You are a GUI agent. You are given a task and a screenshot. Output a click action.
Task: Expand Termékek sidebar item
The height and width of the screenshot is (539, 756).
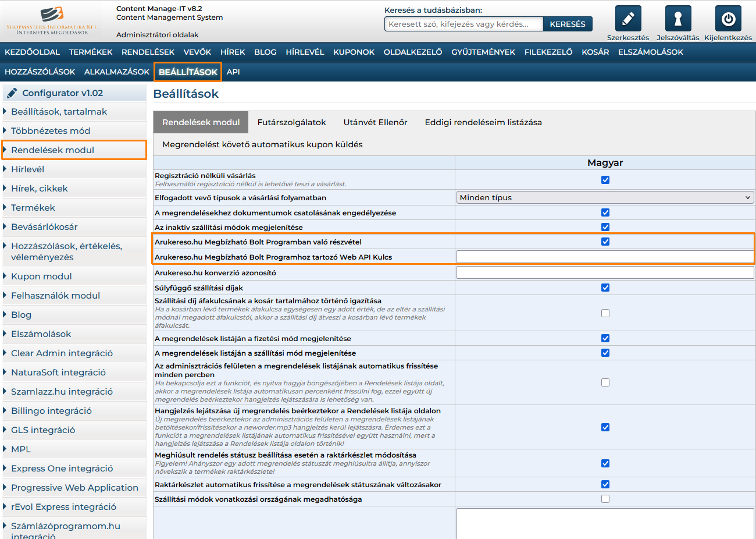point(74,208)
